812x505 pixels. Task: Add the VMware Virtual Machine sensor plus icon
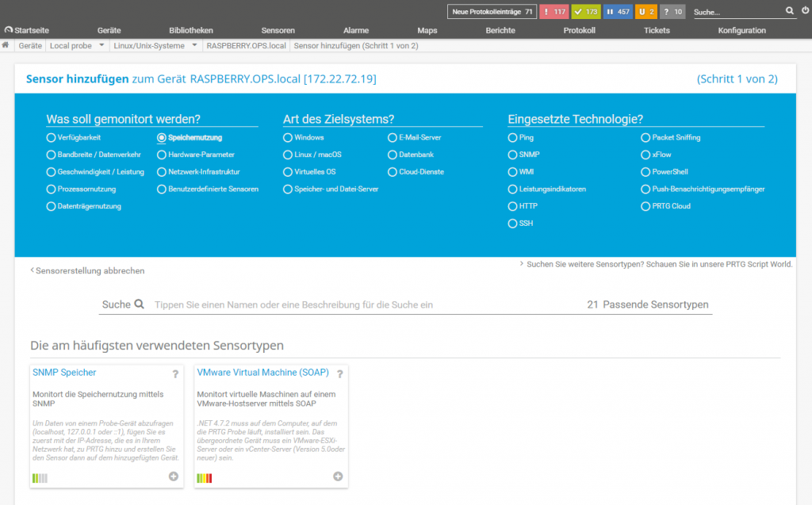[338, 476]
